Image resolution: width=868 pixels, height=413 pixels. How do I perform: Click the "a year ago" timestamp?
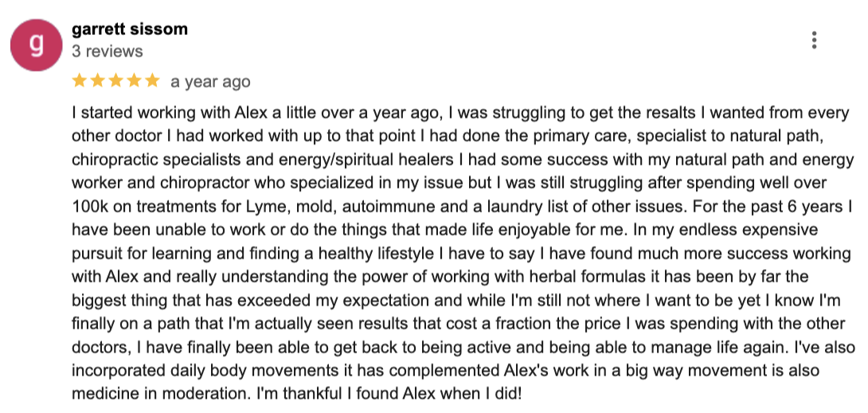(210, 81)
